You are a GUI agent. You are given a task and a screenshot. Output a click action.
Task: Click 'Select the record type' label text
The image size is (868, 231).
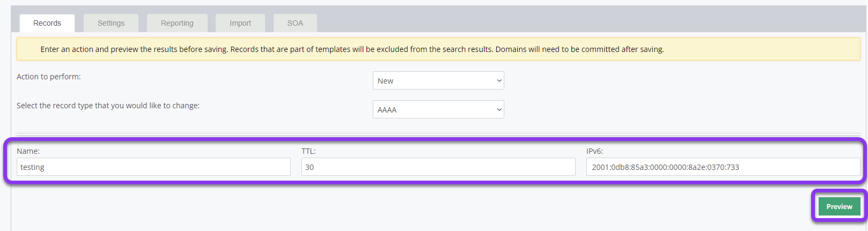(108, 106)
